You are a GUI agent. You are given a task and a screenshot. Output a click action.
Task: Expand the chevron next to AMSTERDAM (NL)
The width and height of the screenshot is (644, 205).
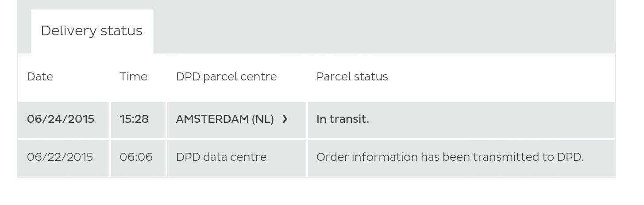pyautogui.click(x=285, y=119)
